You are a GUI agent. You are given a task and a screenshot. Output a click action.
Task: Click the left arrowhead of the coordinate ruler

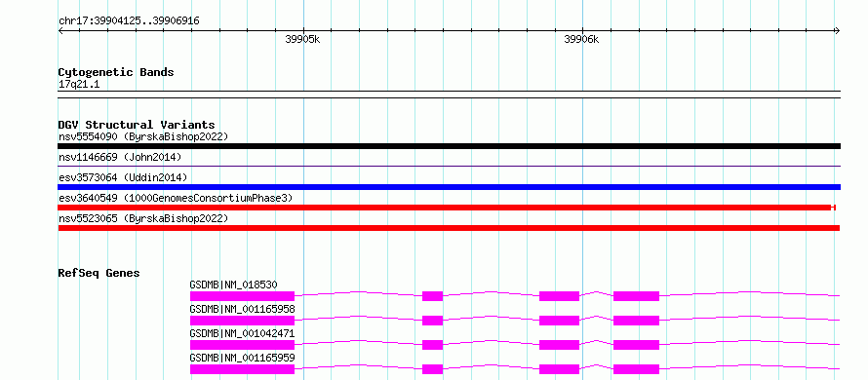coord(60,31)
